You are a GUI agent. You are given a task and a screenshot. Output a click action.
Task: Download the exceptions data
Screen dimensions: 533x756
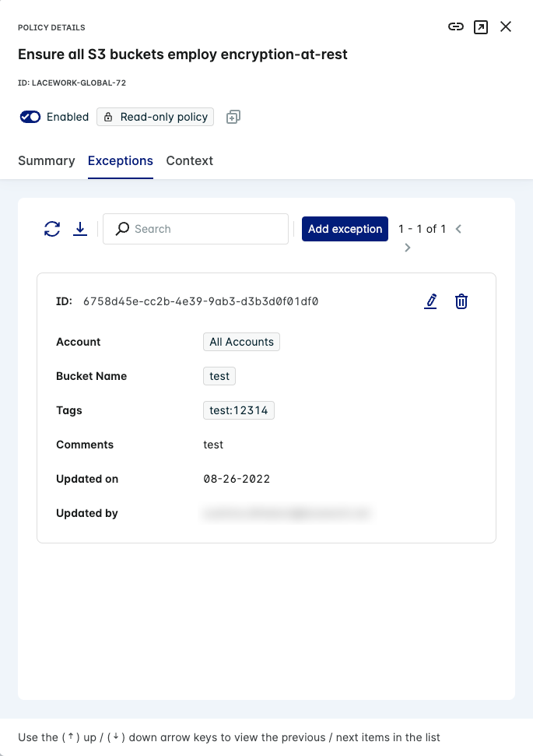click(80, 229)
